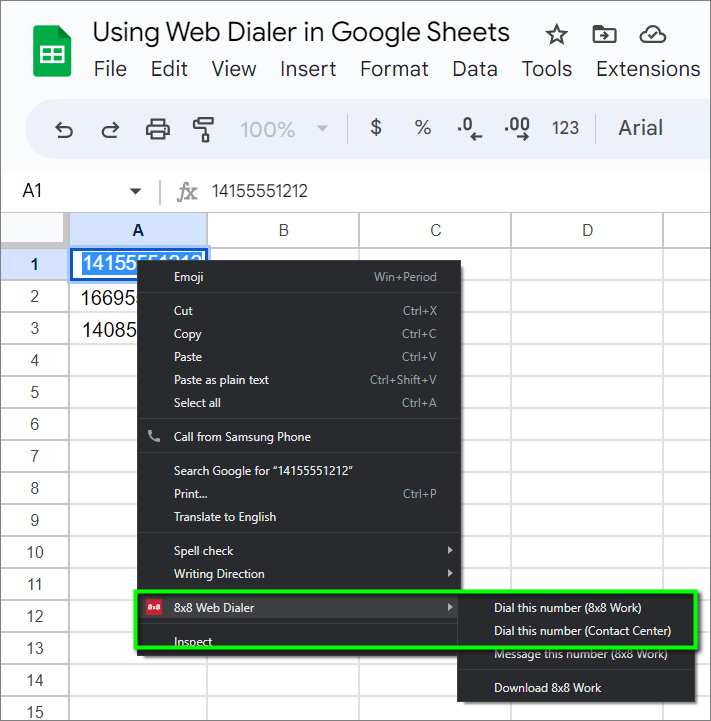Click Call from Samsung Phone
The width and height of the screenshot is (711, 721).
[299, 437]
